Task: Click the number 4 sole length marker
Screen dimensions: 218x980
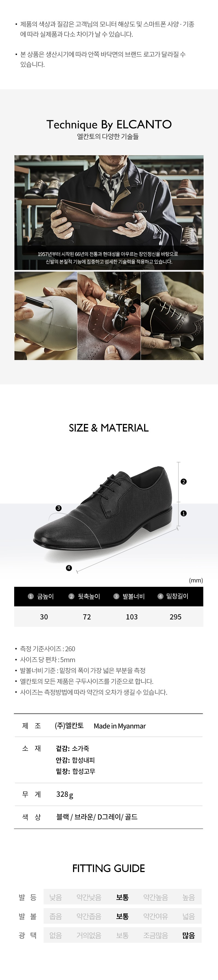Action: tap(69, 567)
